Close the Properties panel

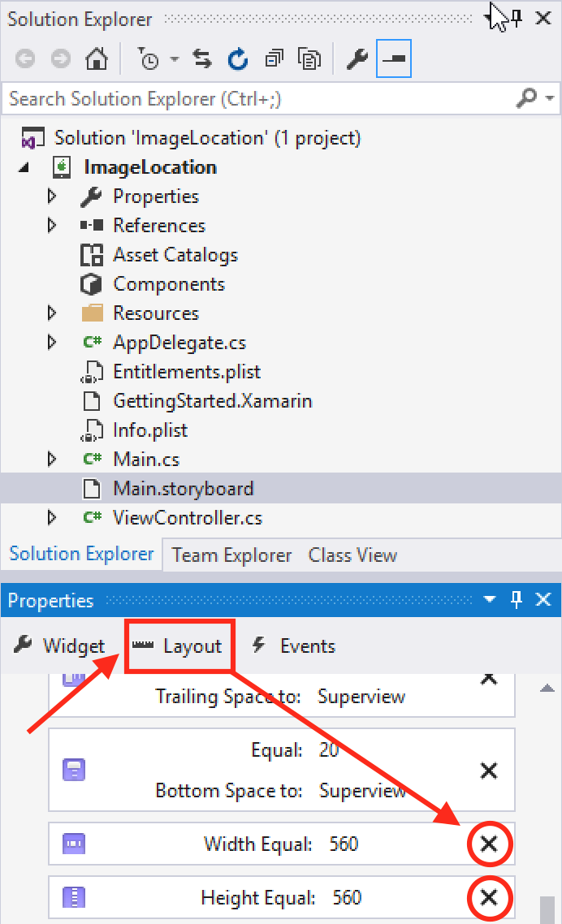543,600
